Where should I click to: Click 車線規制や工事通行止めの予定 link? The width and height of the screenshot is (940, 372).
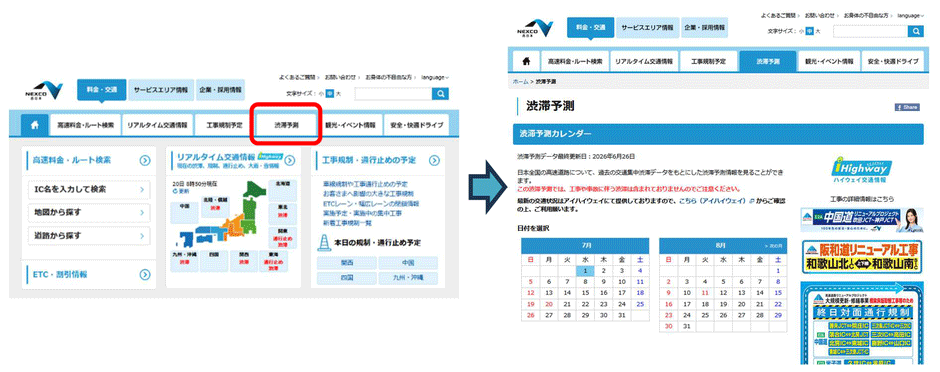(x=364, y=184)
